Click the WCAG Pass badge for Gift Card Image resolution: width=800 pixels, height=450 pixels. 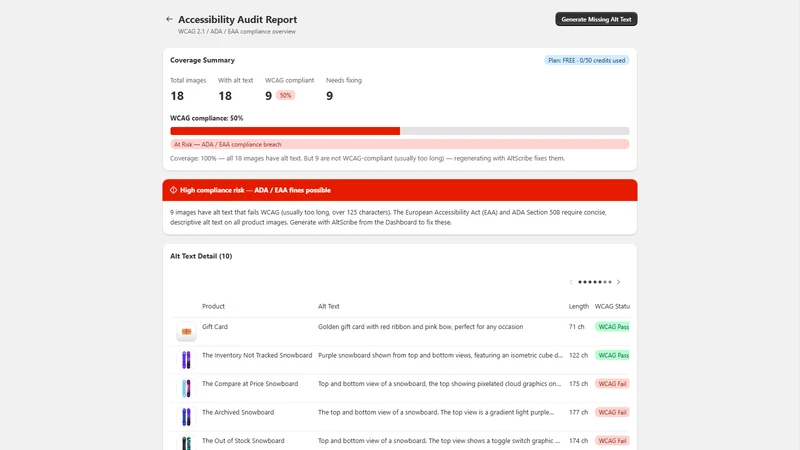point(612,327)
